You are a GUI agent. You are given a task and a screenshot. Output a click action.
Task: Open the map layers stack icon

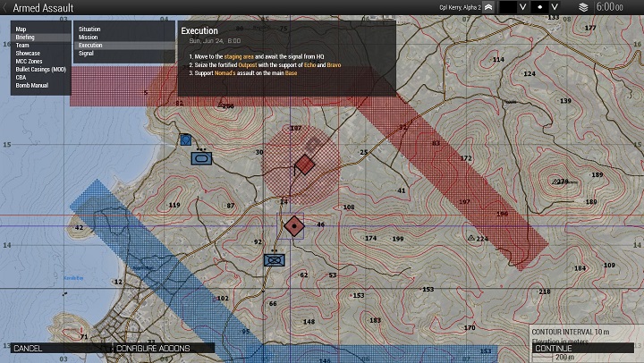point(583,7)
